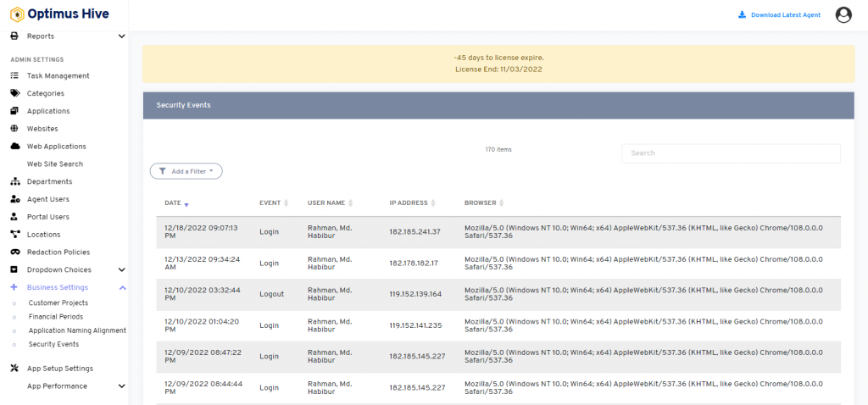This screenshot has width=868, height=405.
Task: Click the Optimus Hive brand name
Action: [68, 14]
